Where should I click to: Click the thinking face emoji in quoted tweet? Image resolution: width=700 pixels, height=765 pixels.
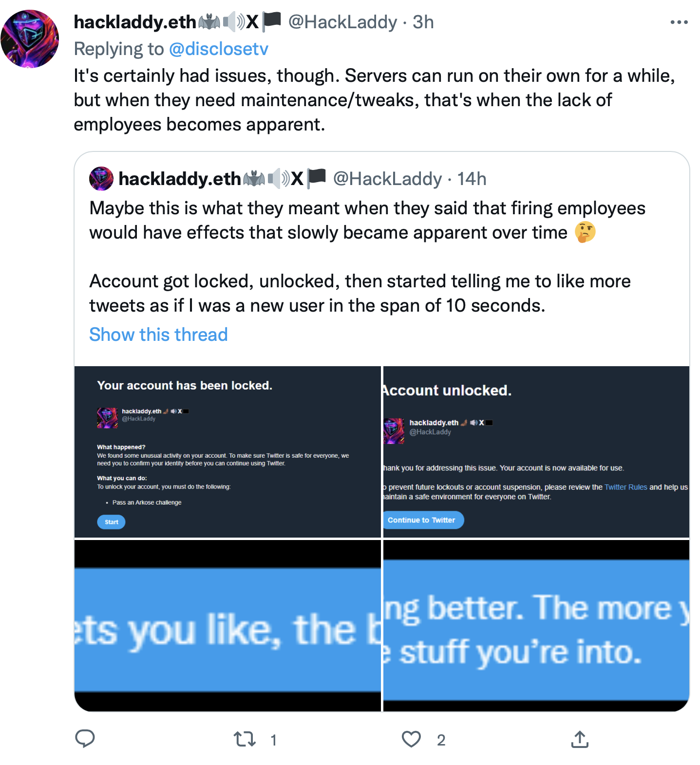(x=585, y=232)
